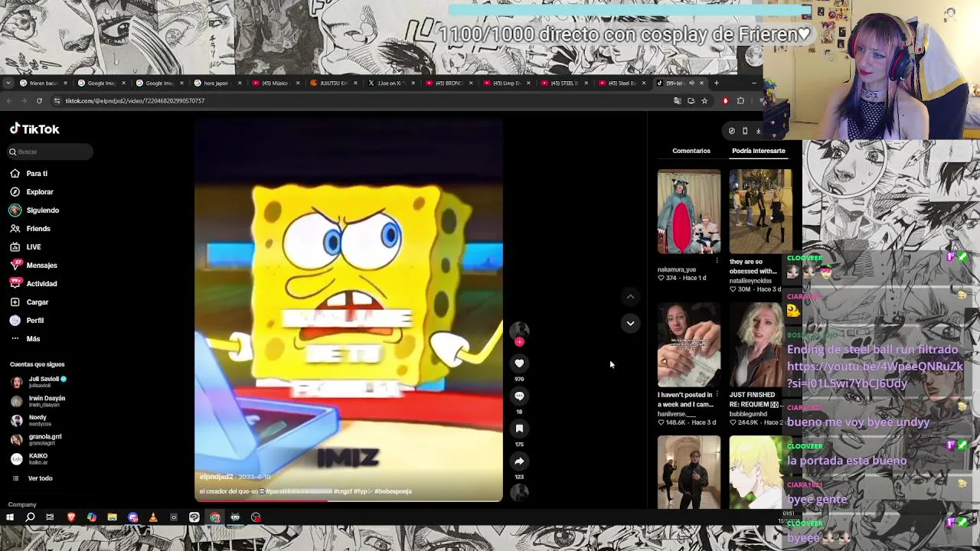This screenshot has width=980, height=551.
Task: Open comments via the speech bubble icon
Action: (x=519, y=396)
